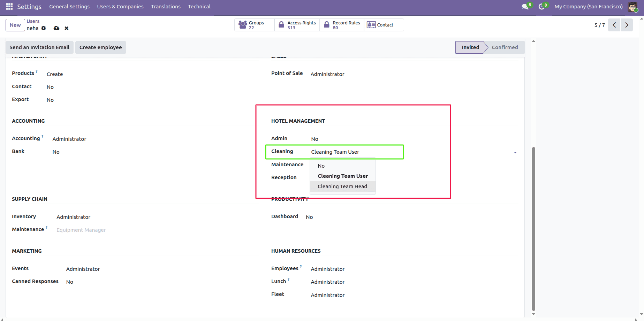Choose Cleaning Team User option
644x321 pixels.
(343, 176)
